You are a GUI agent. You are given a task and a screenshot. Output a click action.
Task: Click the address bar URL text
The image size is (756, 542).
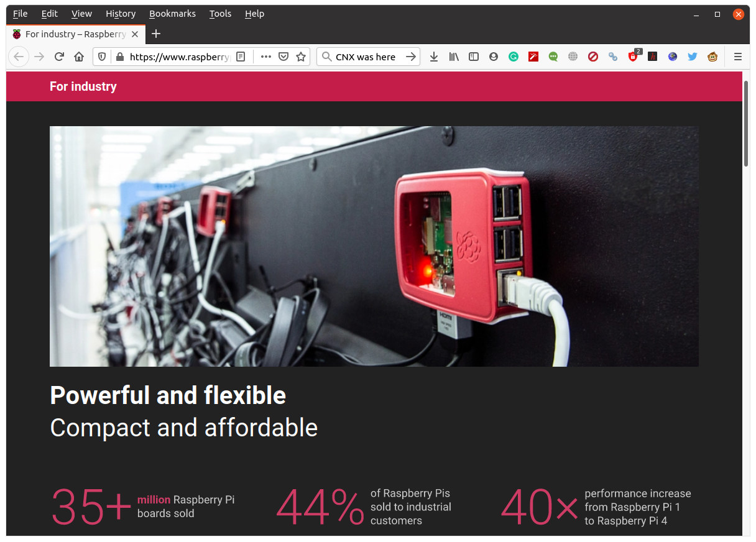(x=180, y=57)
